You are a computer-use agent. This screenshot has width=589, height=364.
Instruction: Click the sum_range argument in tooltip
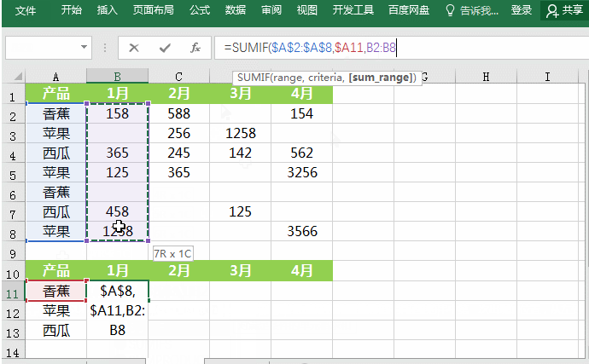pos(381,78)
